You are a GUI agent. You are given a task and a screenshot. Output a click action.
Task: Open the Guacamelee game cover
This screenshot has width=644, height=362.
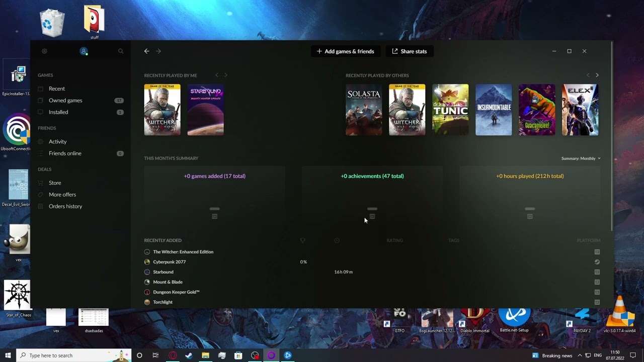tap(537, 110)
